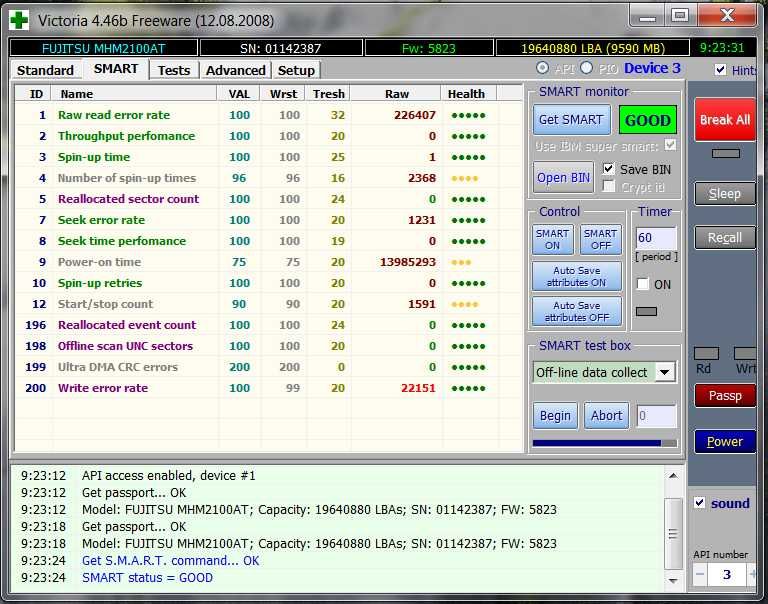Begin the SMART test
The width and height of the screenshot is (768, 604).
tap(555, 416)
